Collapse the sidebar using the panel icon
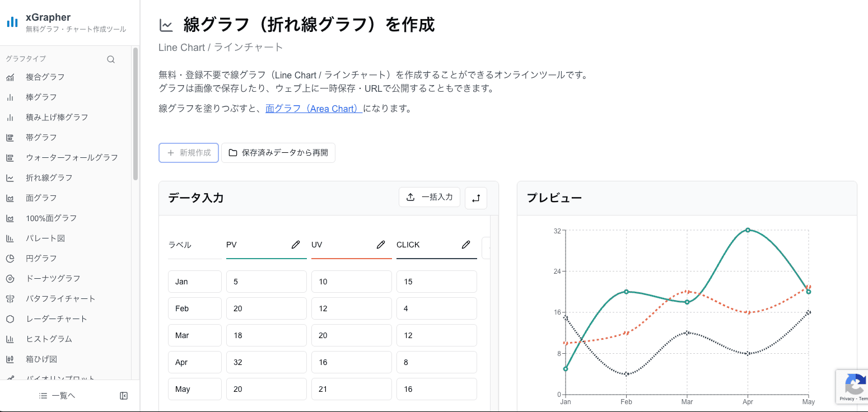This screenshot has height=412, width=868. (124, 395)
